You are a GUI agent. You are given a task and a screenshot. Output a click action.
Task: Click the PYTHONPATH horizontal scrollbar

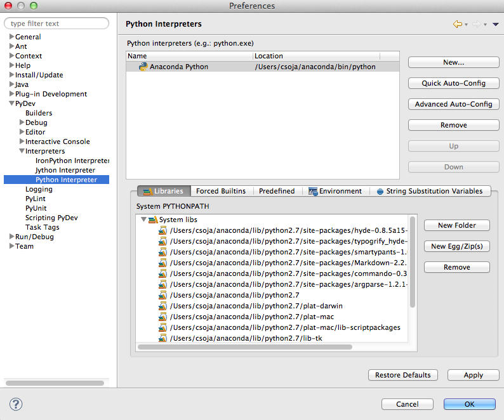click(x=245, y=347)
